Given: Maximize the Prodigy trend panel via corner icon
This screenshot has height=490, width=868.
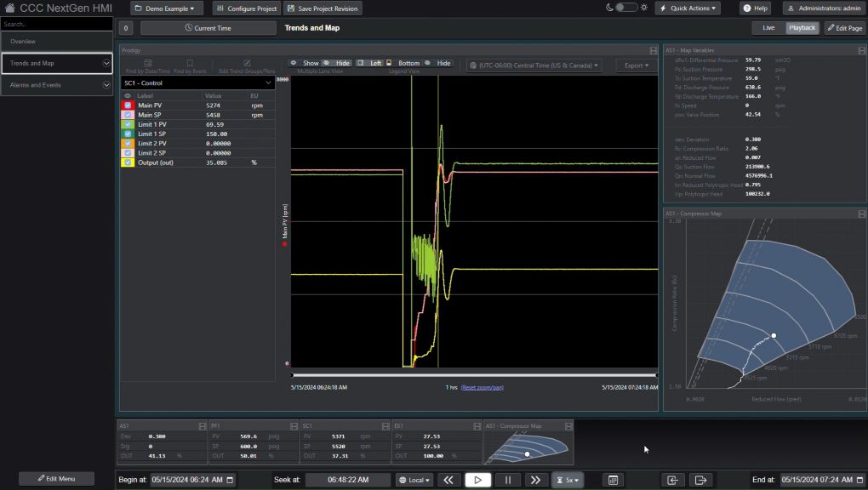Looking at the screenshot, I should coord(653,50).
